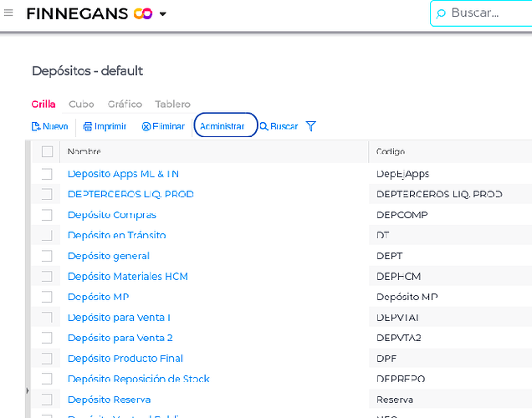The height and width of the screenshot is (418, 532).
Task: Open the Tablero tab
Action: click(172, 104)
